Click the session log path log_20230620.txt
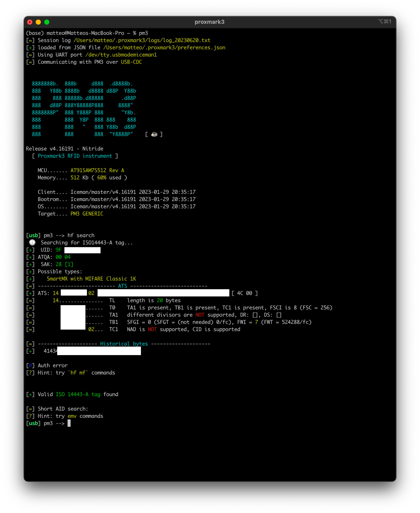420x513 pixels. click(x=142, y=40)
